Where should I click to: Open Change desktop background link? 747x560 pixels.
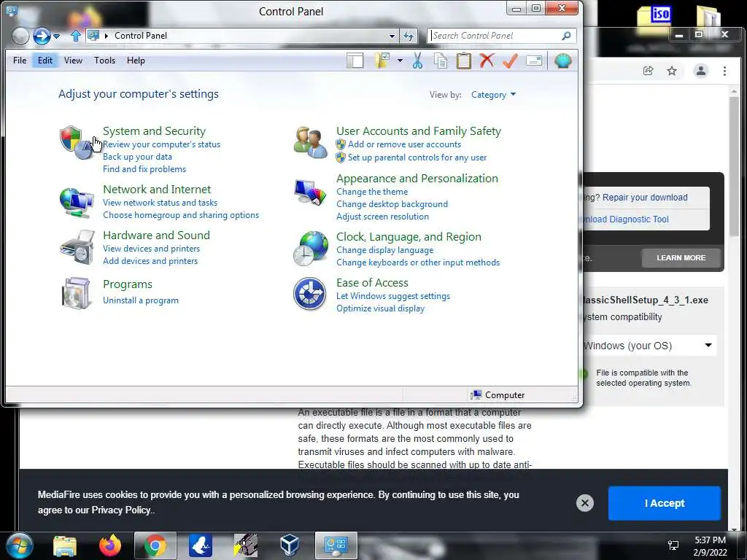[x=392, y=204]
